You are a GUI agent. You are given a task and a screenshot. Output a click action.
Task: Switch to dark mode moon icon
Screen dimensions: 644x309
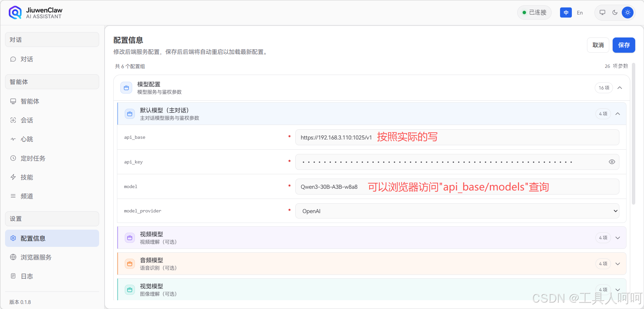(615, 12)
